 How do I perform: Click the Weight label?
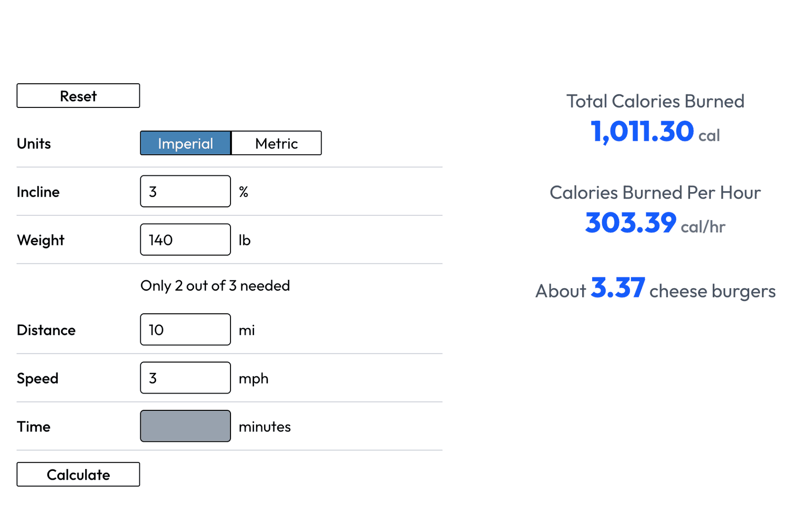[x=40, y=240]
